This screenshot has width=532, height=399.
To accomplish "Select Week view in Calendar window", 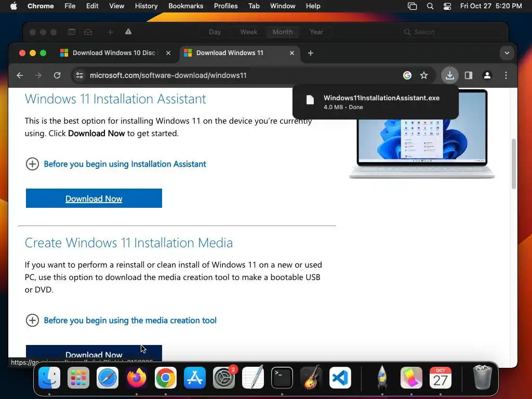I will [249, 32].
